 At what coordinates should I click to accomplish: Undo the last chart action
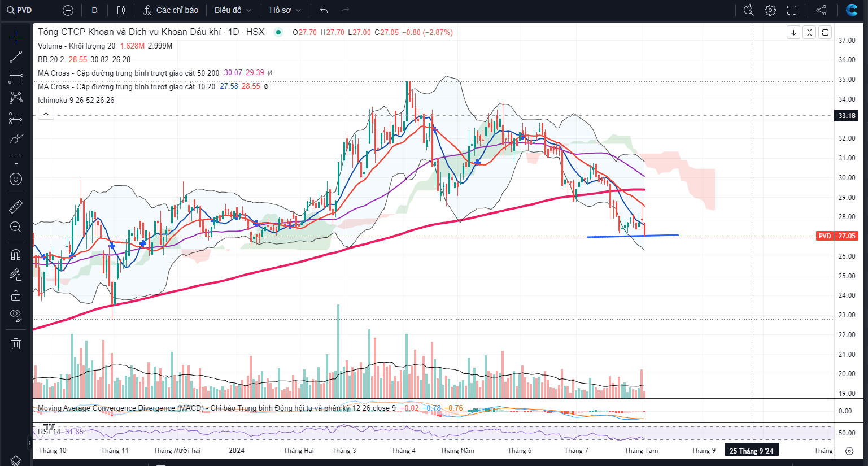[x=324, y=10]
